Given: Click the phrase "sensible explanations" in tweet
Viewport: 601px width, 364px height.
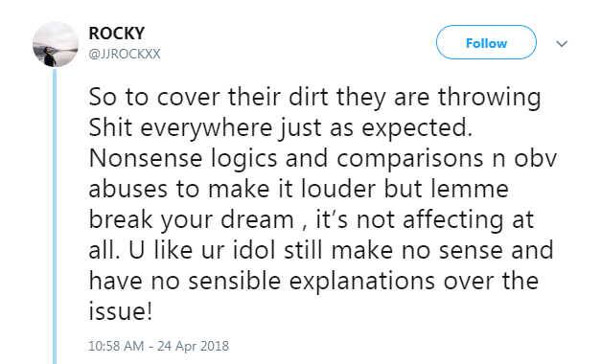Looking at the screenshot, I should (312, 282).
